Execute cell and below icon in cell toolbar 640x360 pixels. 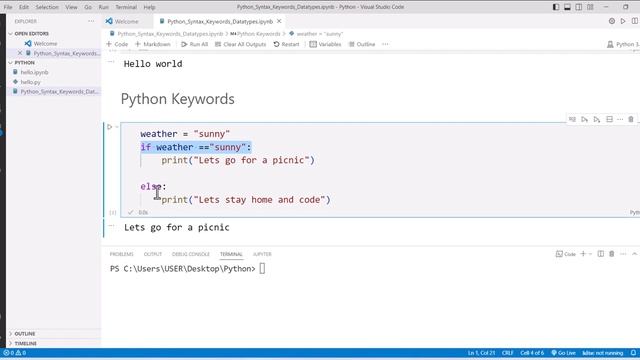[x=597, y=119]
